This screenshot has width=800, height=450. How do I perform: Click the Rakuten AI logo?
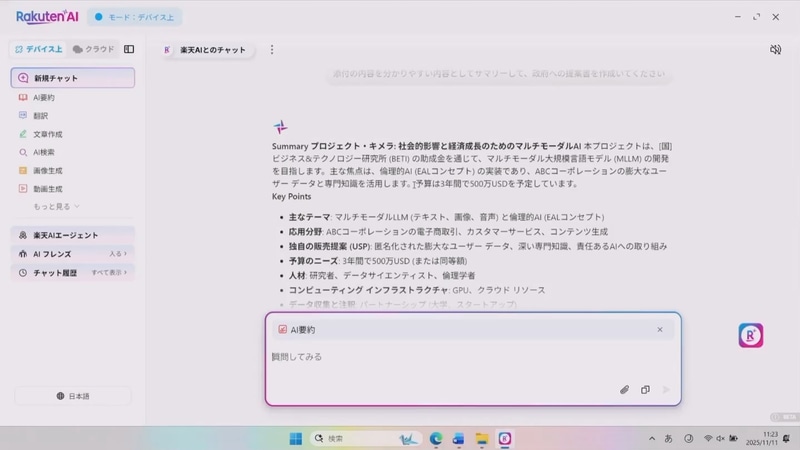pyautogui.click(x=47, y=17)
